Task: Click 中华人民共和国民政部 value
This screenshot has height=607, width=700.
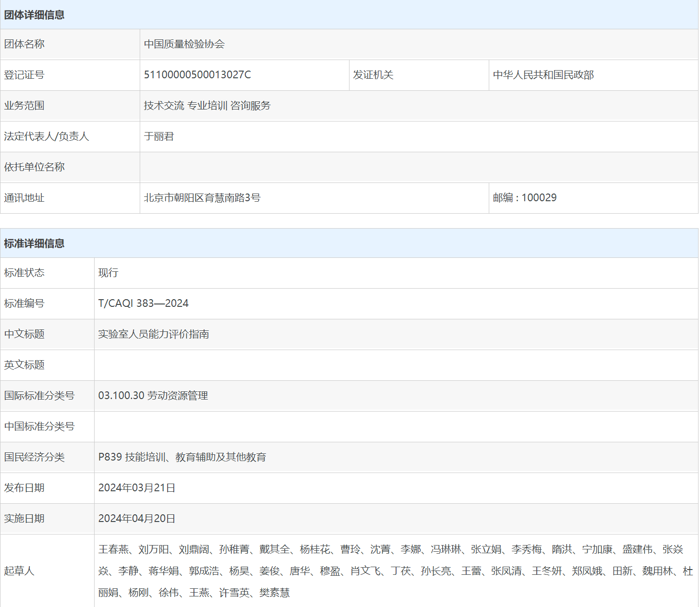Action: [543, 75]
